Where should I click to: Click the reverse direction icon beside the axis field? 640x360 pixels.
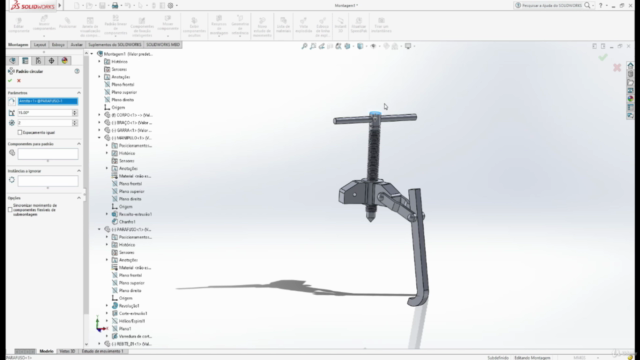(x=12, y=101)
